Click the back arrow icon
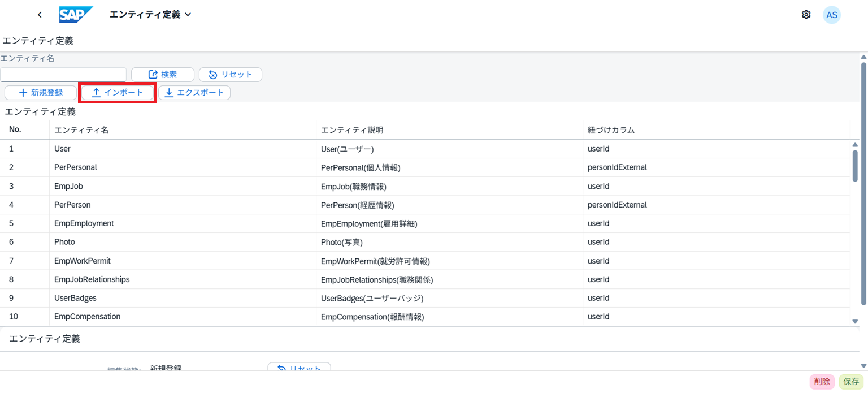This screenshot has width=868, height=393. (40, 15)
